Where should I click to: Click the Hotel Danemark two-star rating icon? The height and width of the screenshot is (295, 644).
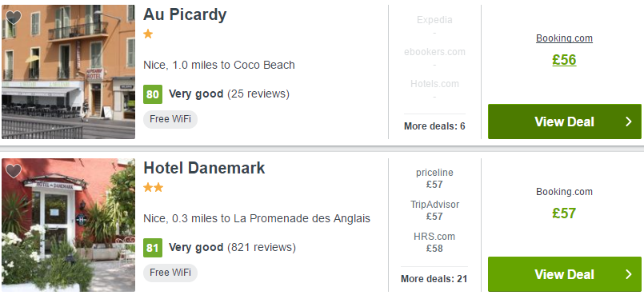(153, 188)
